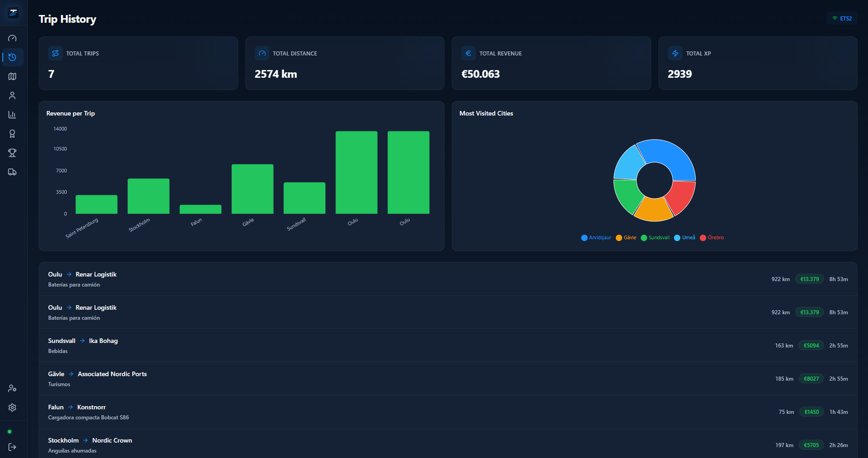Screen dimensions: 868x458
Task: Open the driver profile icon in sidebar
Action: coord(12,96)
